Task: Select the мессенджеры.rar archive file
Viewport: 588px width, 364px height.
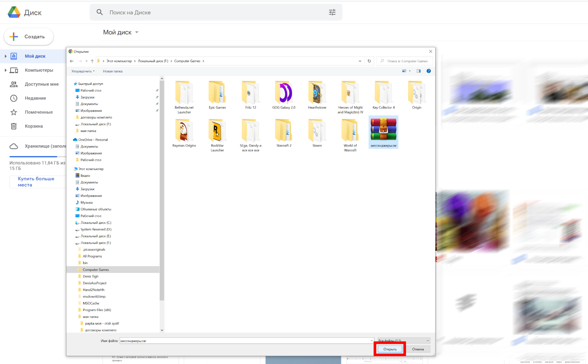Action: pyautogui.click(x=384, y=132)
